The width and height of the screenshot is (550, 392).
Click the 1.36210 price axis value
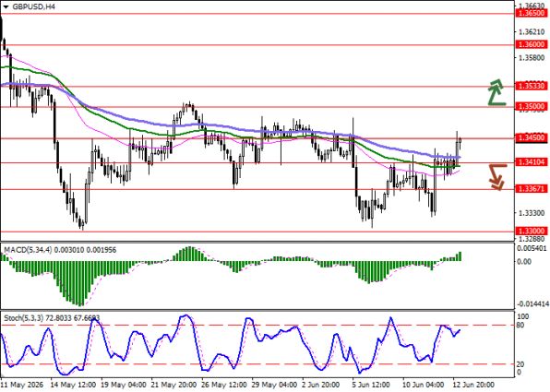coord(532,32)
